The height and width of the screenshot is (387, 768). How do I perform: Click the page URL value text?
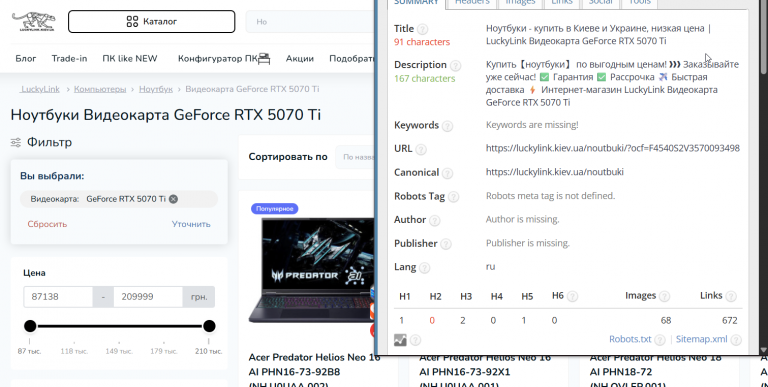[x=613, y=148]
